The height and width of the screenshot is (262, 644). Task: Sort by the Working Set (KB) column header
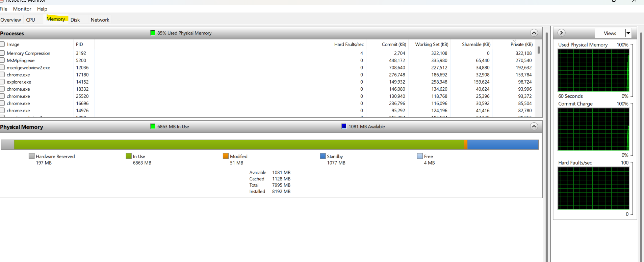(x=432, y=44)
